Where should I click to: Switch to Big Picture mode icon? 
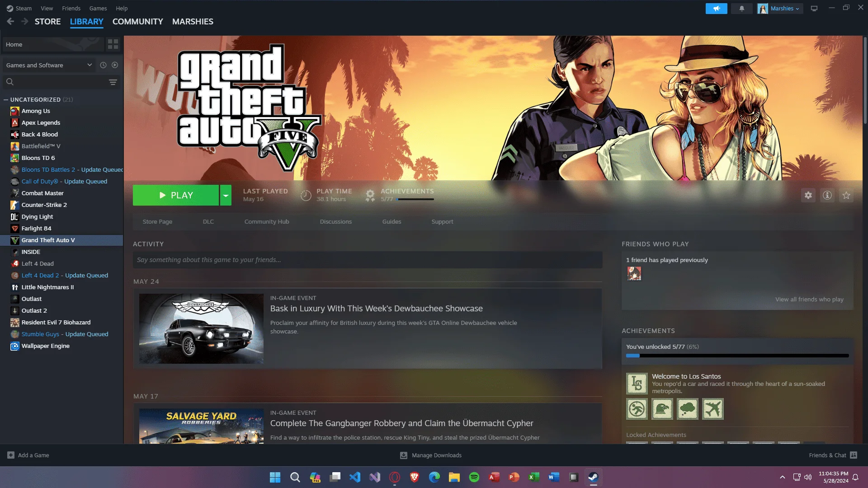(814, 9)
